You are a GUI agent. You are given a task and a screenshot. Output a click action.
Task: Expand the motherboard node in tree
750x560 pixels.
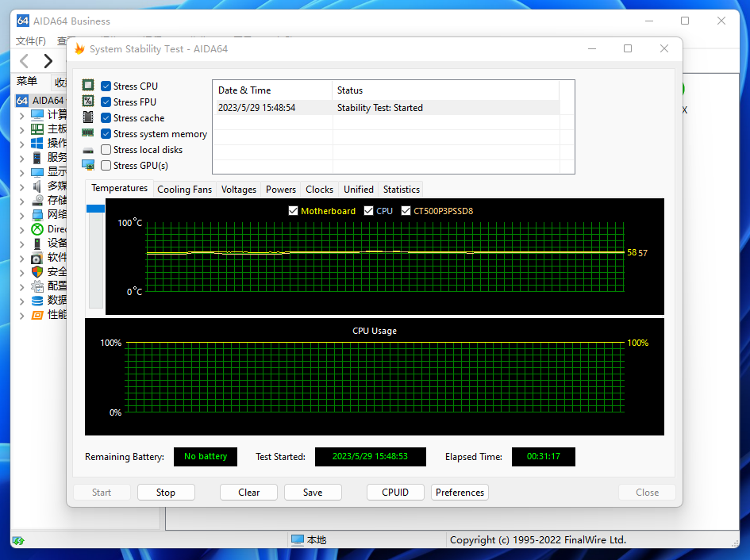(21, 129)
